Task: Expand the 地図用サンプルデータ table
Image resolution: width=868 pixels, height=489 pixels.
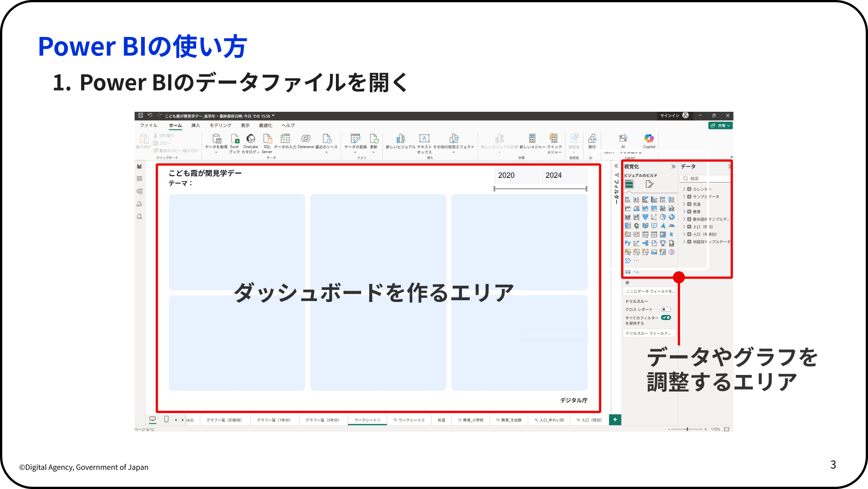Action: (x=684, y=242)
